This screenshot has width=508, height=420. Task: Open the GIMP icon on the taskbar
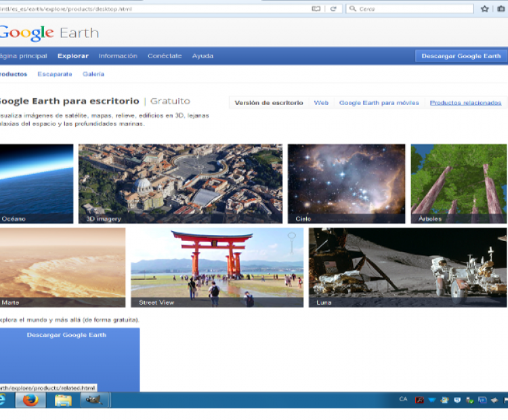94,400
